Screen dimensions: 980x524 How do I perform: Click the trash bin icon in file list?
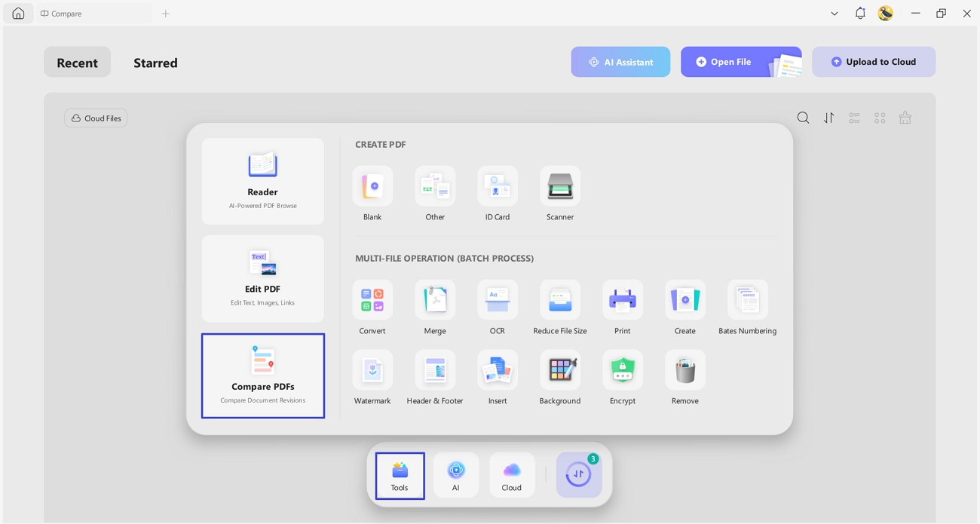click(x=905, y=118)
